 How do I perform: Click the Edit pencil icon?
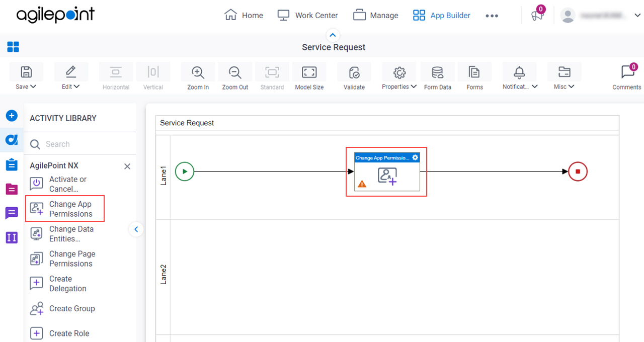[71, 72]
